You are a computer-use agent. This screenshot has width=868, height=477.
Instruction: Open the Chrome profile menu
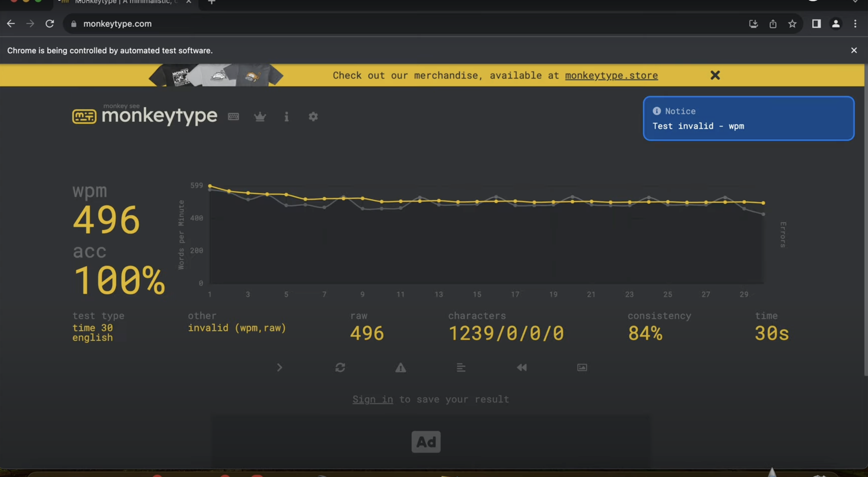[836, 24]
